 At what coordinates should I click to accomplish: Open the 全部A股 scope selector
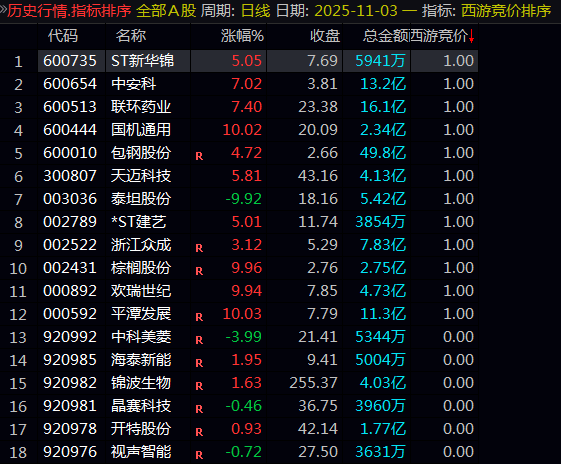(x=166, y=11)
